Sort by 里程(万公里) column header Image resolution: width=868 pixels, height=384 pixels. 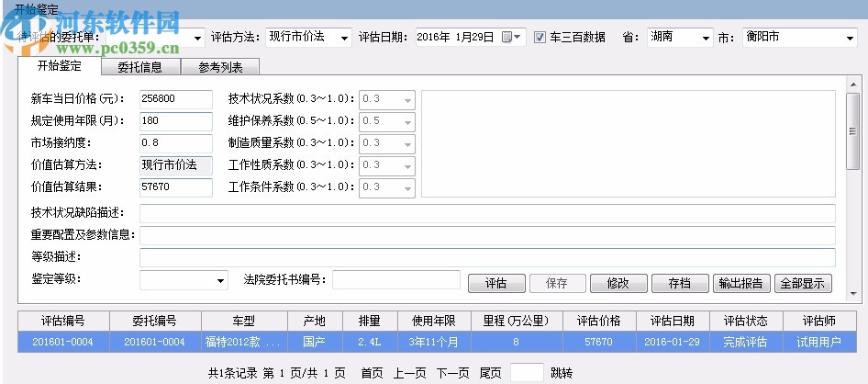coord(517,322)
